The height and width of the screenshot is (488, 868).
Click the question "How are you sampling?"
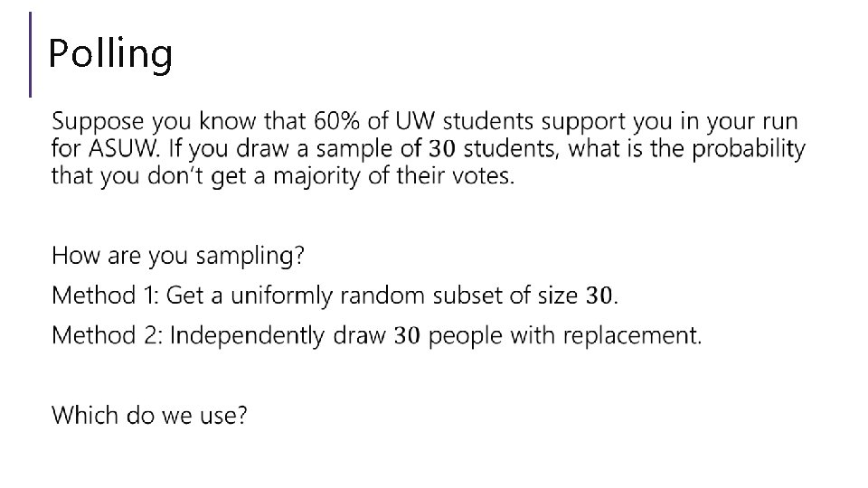coord(178,256)
